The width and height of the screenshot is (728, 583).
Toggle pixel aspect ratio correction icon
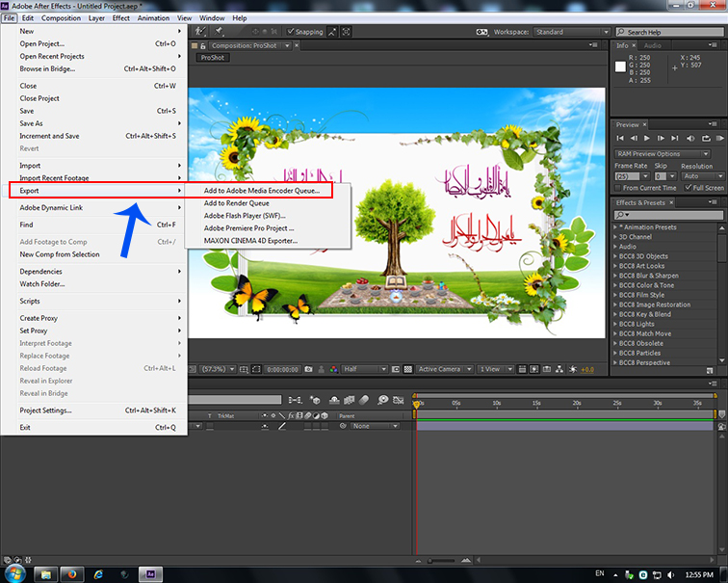(x=522, y=369)
